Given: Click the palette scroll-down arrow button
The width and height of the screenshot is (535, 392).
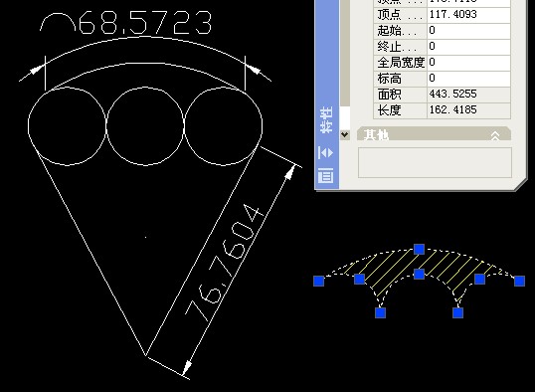Looking at the screenshot, I should pyautogui.click(x=345, y=134).
